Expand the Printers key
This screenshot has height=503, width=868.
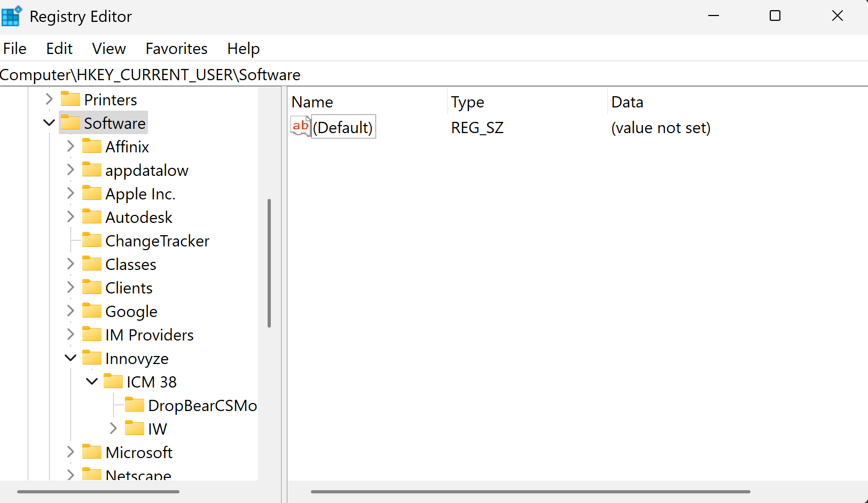pyautogui.click(x=49, y=98)
